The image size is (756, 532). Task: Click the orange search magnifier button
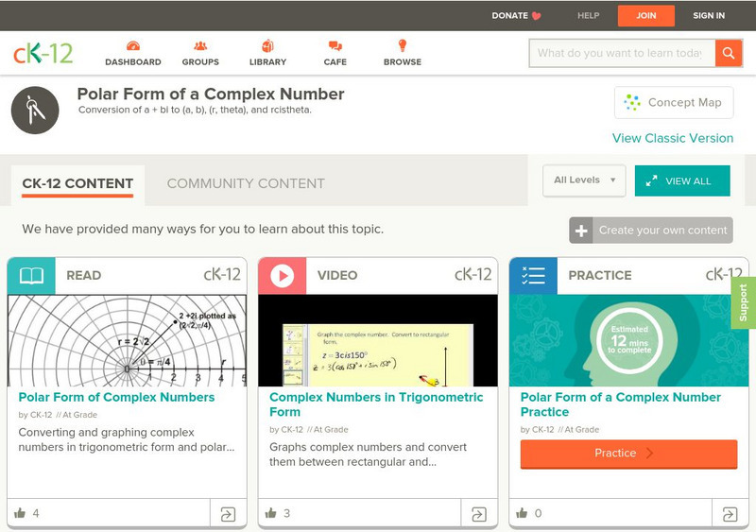(729, 53)
